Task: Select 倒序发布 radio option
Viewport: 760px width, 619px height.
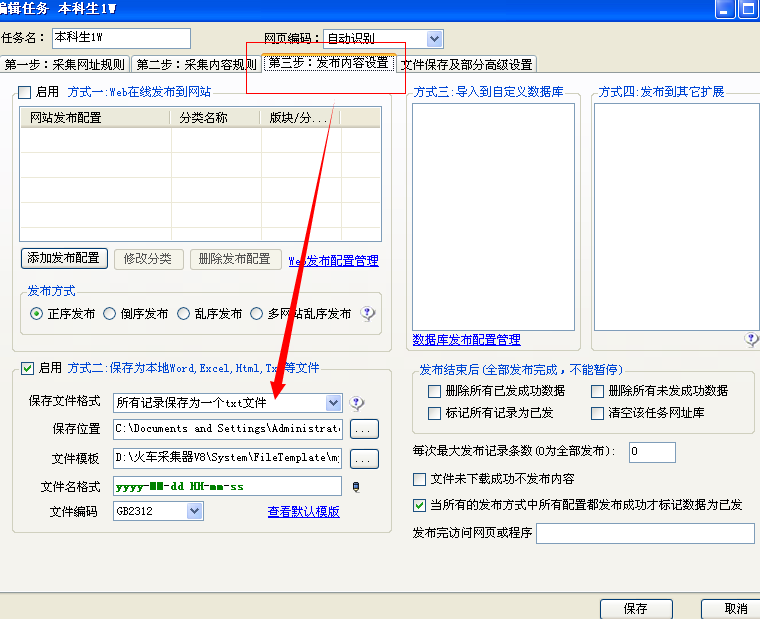Action: pos(110,314)
